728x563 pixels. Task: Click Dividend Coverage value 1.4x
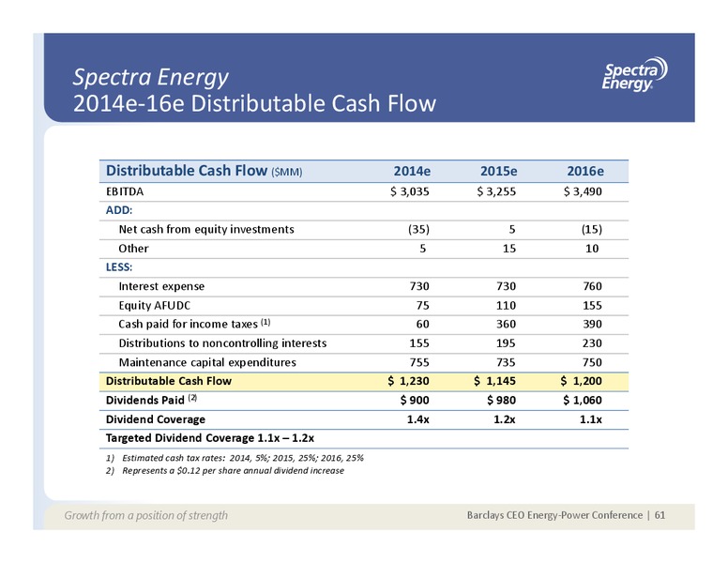pyautogui.click(x=417, y=419)
